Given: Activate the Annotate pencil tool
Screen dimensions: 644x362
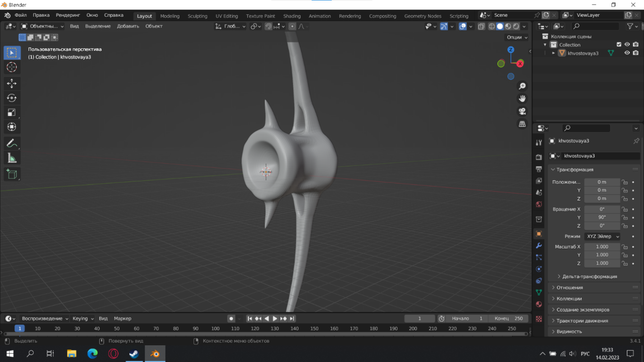Looking at the screenshot, I should click(x=12, y=143).
